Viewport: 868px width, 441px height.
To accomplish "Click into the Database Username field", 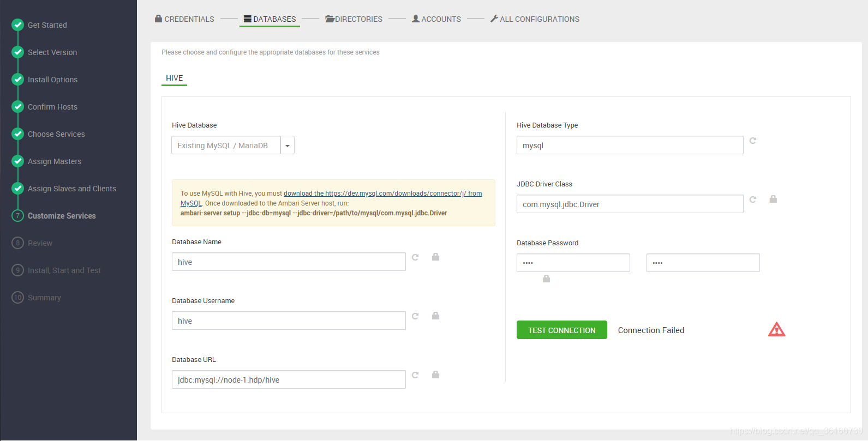I will pyautogui.click(x=289, y=321).
